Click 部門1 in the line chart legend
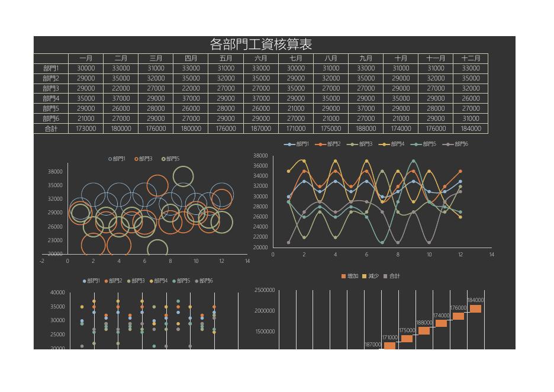This screenshot has width=554, height=392. [x=297, y=144]
